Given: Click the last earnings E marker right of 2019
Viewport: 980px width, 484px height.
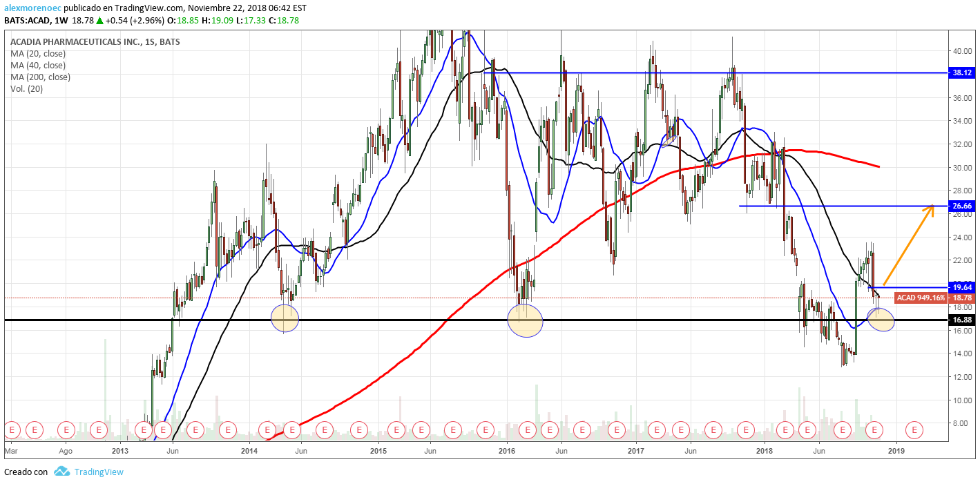Looking at the screenshot, I should [x=914, y=429].
